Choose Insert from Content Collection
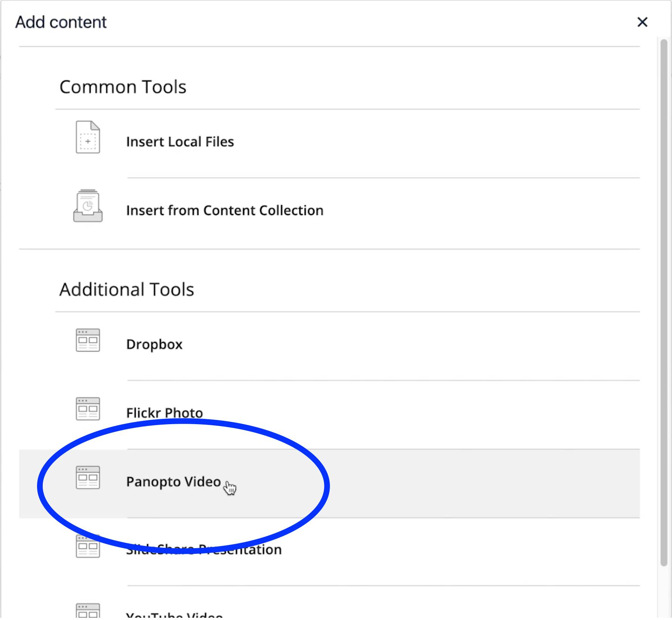The image size is (672, 620). point(225,211)
